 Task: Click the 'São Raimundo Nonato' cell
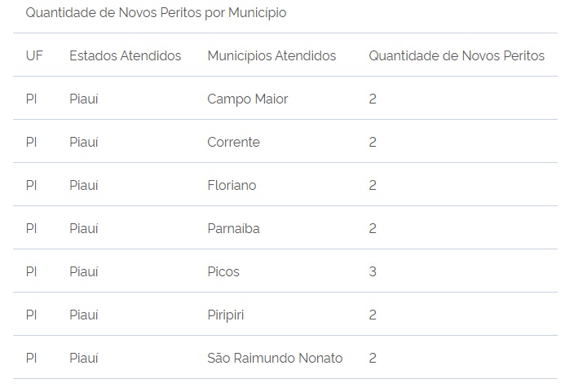(276, 358)
